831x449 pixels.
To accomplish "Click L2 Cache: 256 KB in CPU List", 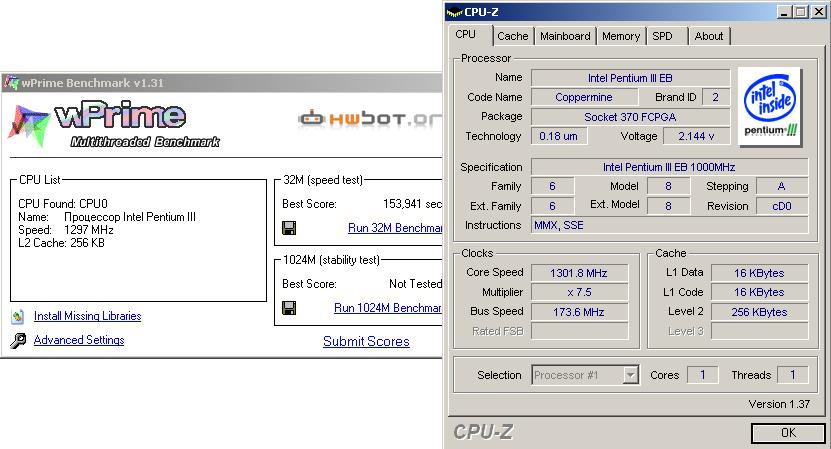I will tap(61, 243).
